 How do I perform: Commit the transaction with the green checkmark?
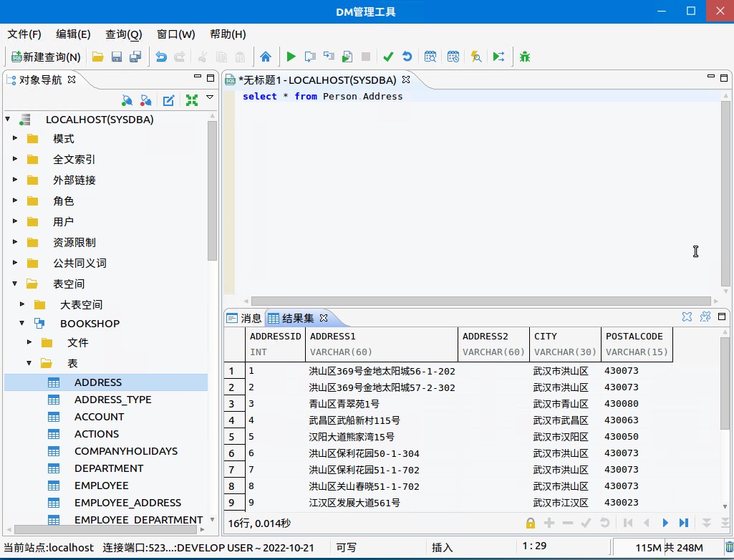388,57
